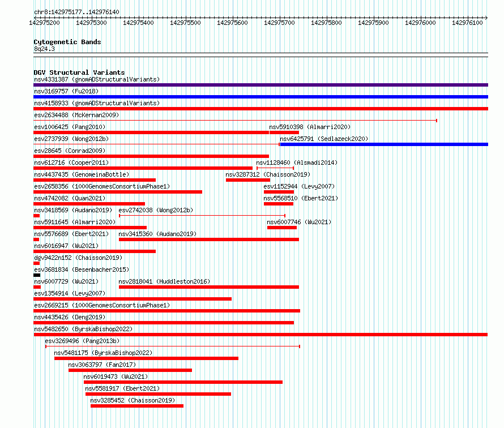Click the thin line of esv2742038 (Wong2012b)
This screenshot has height=428, width=504.
click(x=202, y=216)
